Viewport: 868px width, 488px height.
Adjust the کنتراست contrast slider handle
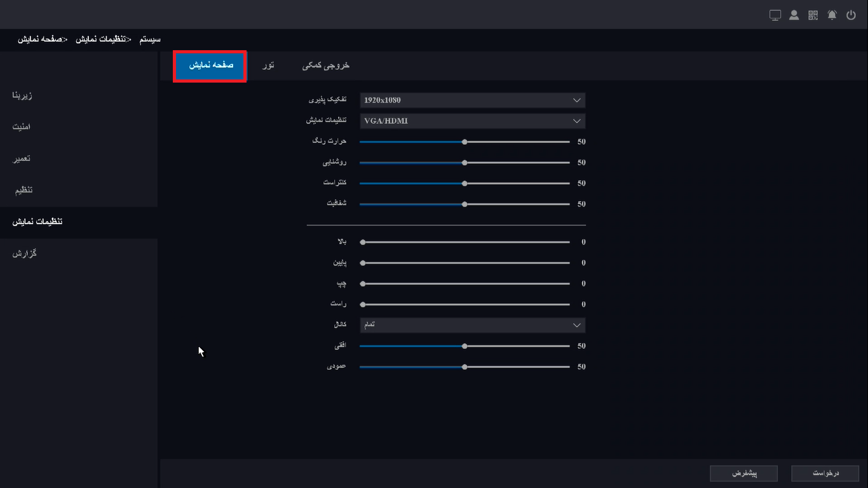click(x=465, y=184)
